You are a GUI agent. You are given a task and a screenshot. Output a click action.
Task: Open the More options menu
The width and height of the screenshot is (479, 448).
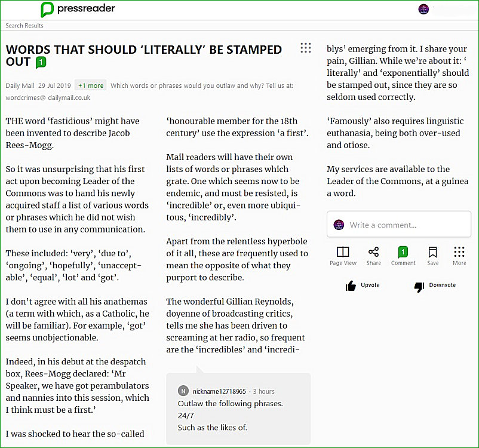(x=459, y=255)
